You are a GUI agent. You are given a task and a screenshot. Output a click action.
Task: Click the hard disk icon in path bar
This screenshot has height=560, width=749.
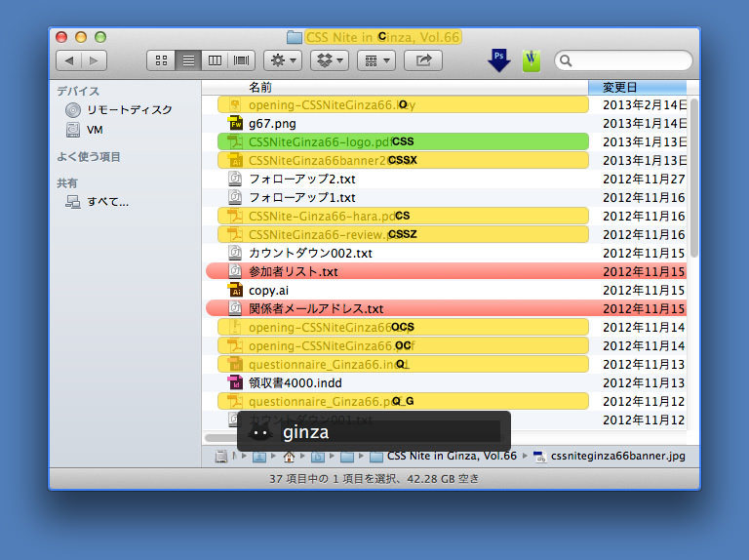tap(220, 457)
